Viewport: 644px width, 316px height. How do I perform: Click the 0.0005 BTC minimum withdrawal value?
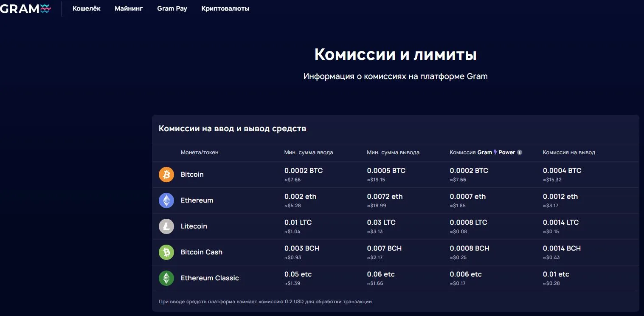click(386, 171)
